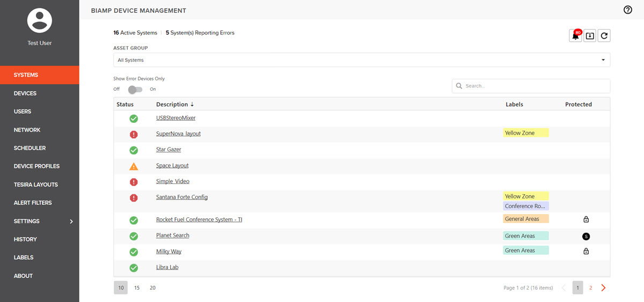Open the alerts bell with 80 badge
The image size is (644, 302).
pos(576,36)
